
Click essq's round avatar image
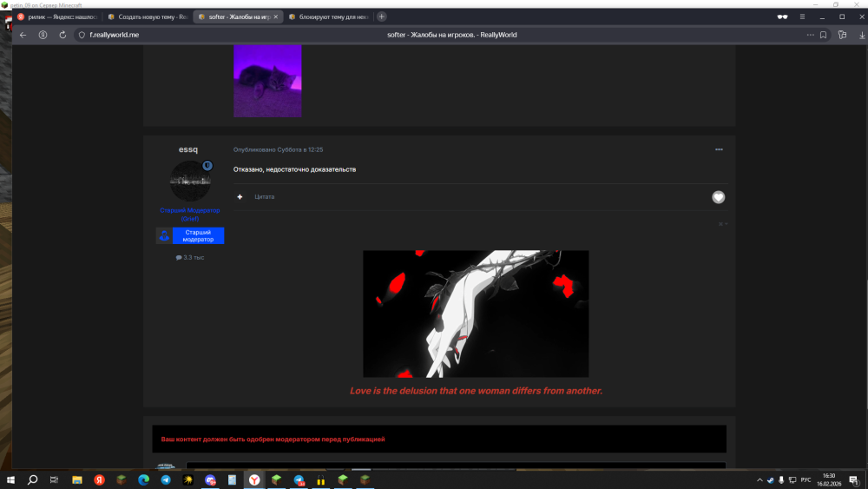pyautogui.click(x=190, y=181)
